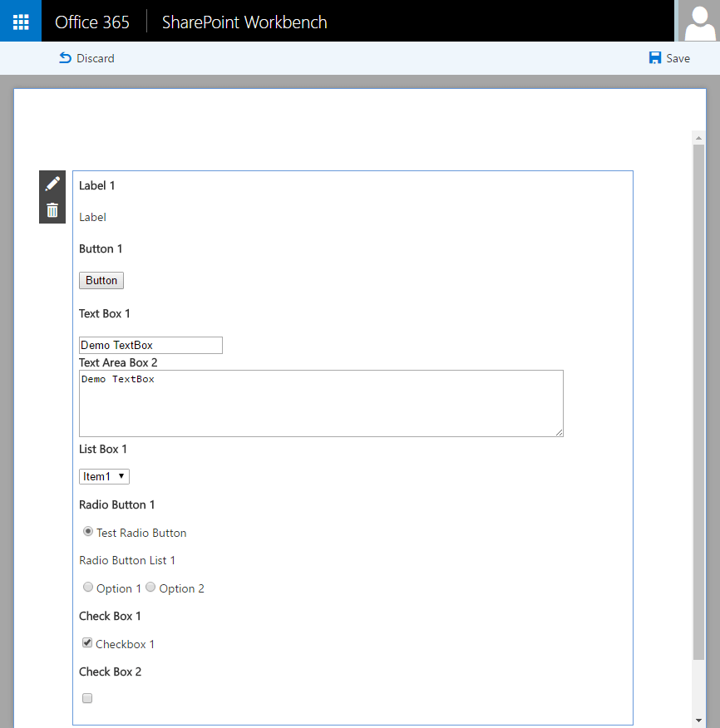The image size is (720, 728).
Task: Click the trash delete web part icon
Action: [52, 210]
